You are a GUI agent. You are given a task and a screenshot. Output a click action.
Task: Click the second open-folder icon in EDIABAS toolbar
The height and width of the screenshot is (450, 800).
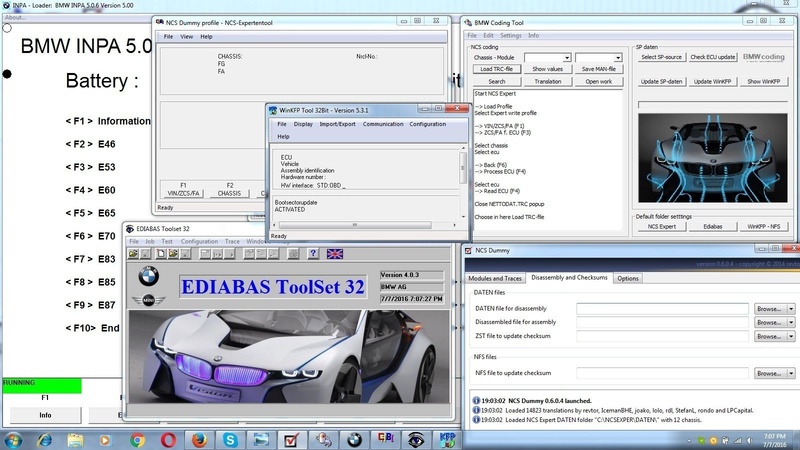(x=173, y=254)
